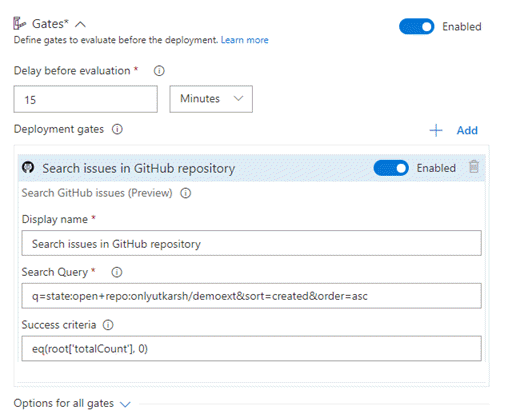
Task: Open Search Query info tooltip
Action: coord(117,272)
